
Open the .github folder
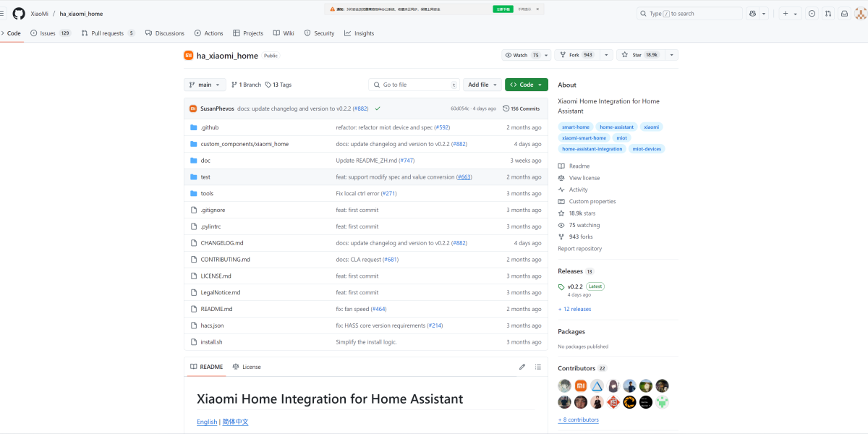[x=210, y=127]
